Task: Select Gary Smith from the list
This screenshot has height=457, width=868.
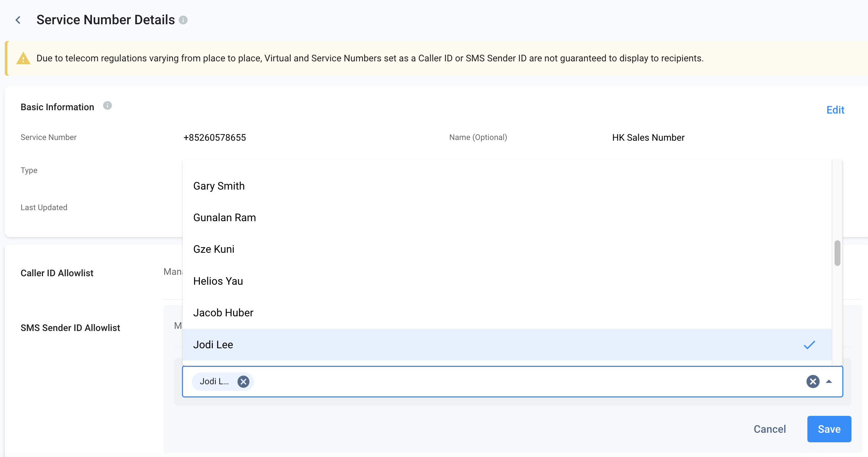Action: point(507,186)
